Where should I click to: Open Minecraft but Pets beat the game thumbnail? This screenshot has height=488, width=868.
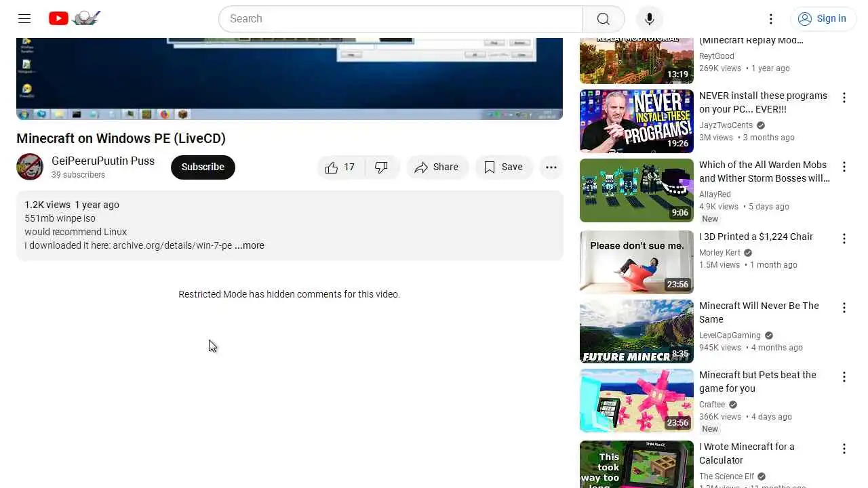coord(637,401)
